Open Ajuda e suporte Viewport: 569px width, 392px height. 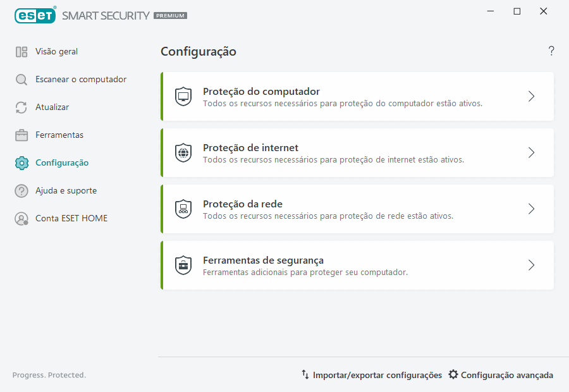[66, 190]
